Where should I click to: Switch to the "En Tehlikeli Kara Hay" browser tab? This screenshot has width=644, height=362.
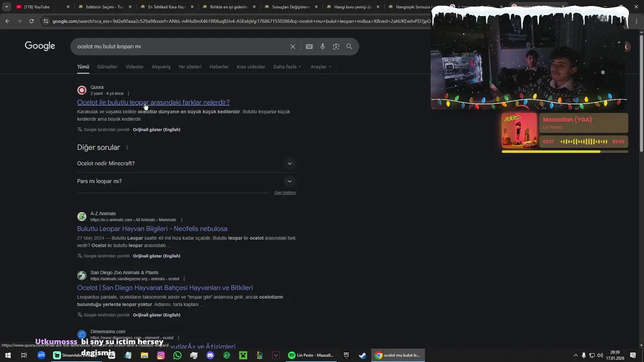click(x=166, y=7)
